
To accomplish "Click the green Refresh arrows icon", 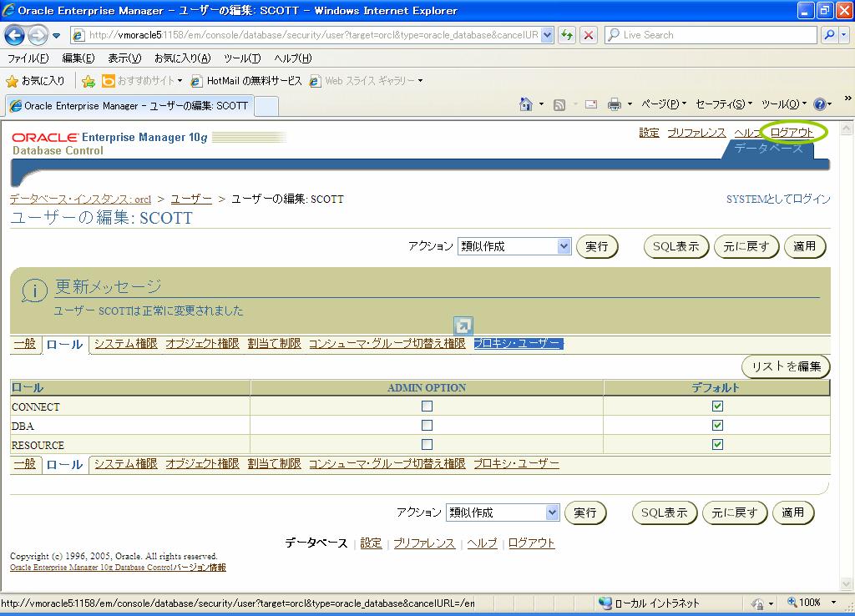I will pyautogui.click(x=567, y=35).
